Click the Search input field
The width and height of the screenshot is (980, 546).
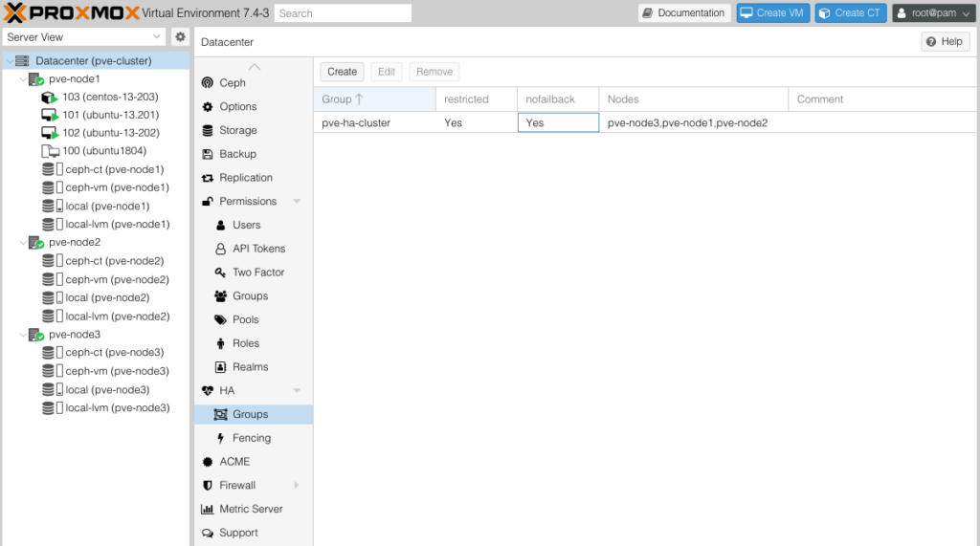click(x=344, y=13)
